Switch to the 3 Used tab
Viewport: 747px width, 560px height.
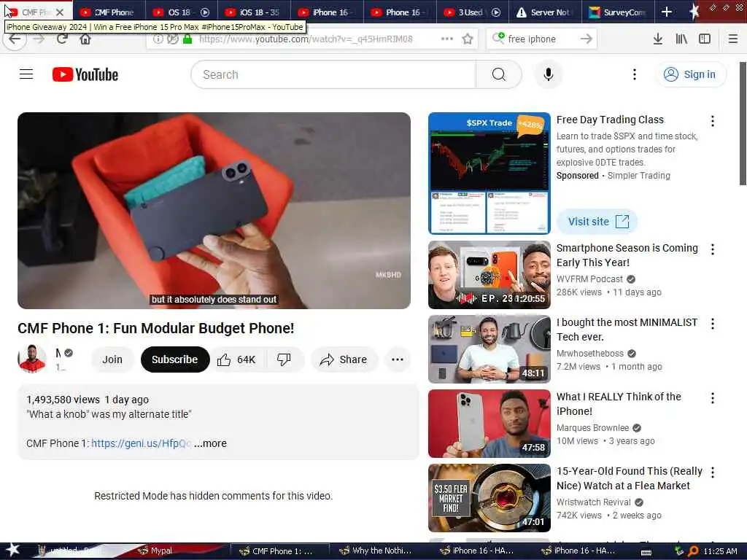coord(473,12)
